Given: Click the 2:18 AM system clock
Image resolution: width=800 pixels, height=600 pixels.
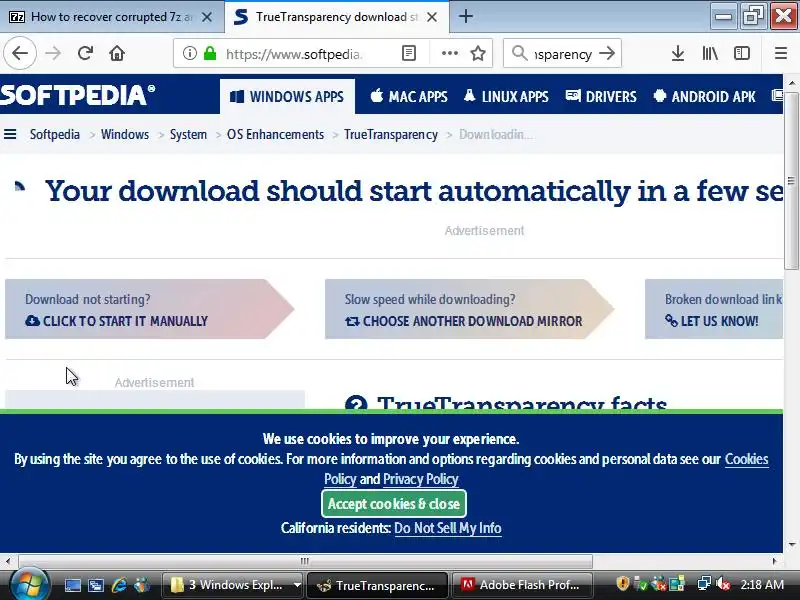Looking at the screenshot, I should pos(762,585).
